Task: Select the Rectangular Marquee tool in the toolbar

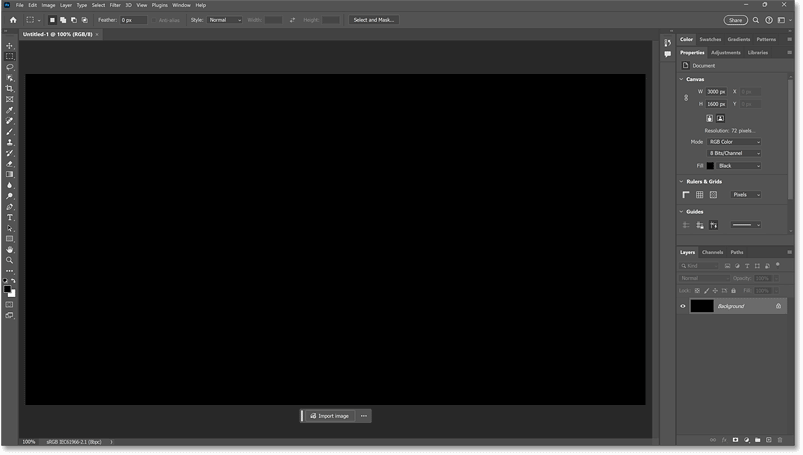Action: pos(10,56)
